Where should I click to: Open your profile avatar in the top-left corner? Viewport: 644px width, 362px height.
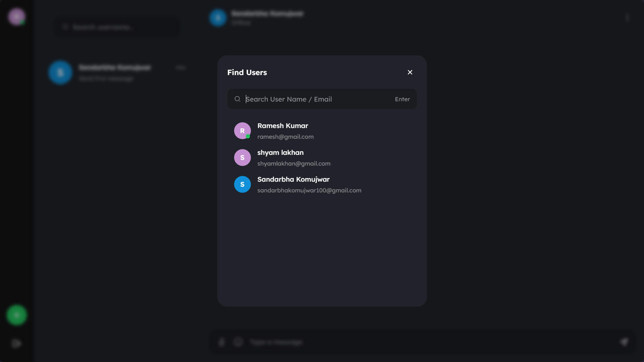pos(16,16)
